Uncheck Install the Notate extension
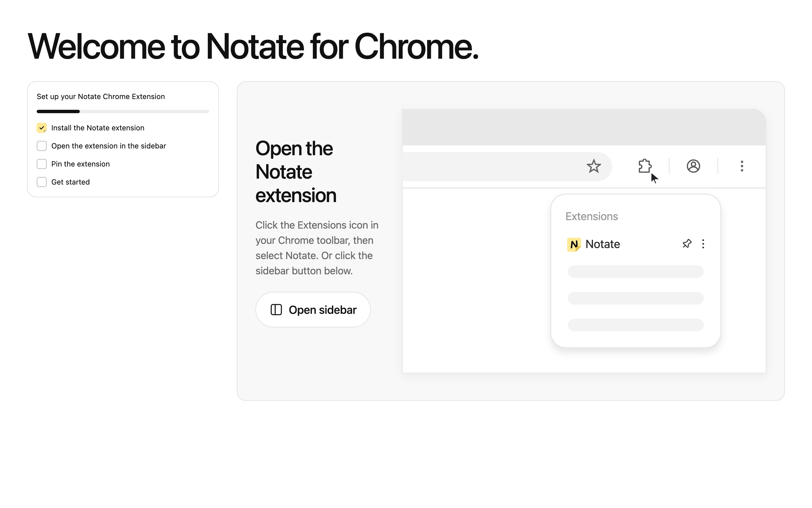The width and height of the screenshot is (812, 508). point(42,128)
